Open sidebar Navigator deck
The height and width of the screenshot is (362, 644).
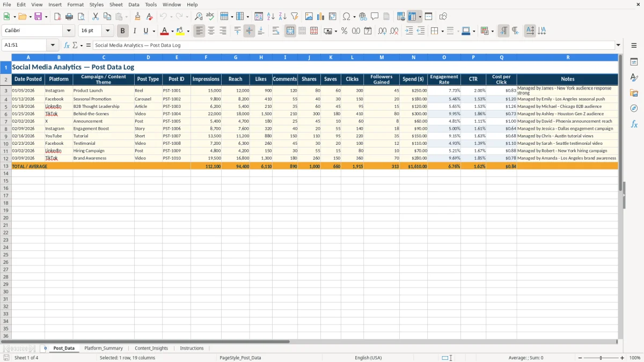[634, 108]
